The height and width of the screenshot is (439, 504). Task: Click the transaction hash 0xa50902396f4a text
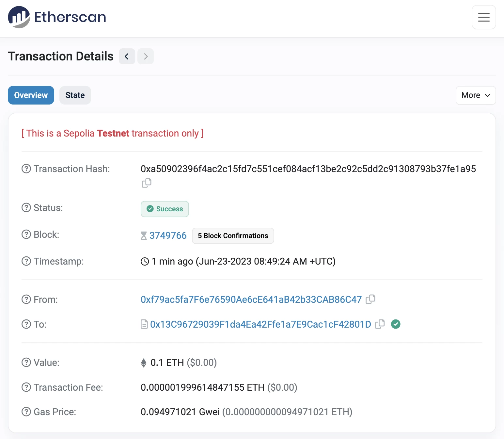308,169
